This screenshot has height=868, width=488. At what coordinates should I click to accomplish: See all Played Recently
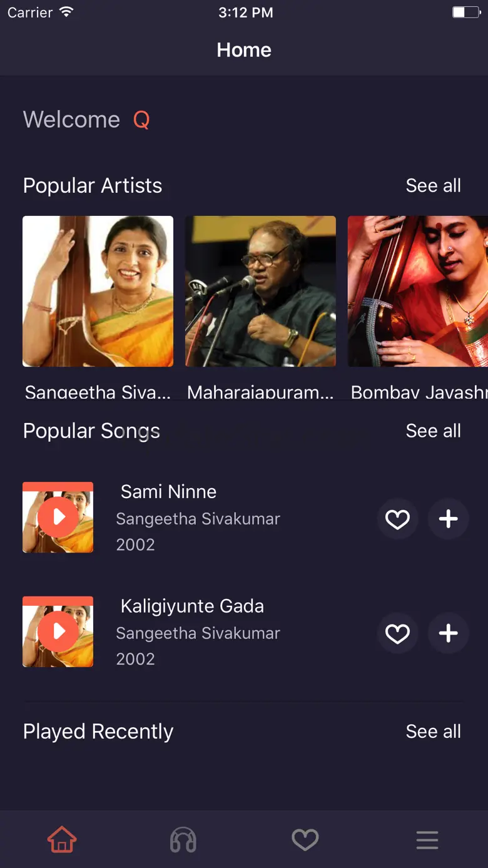point(433,732)
